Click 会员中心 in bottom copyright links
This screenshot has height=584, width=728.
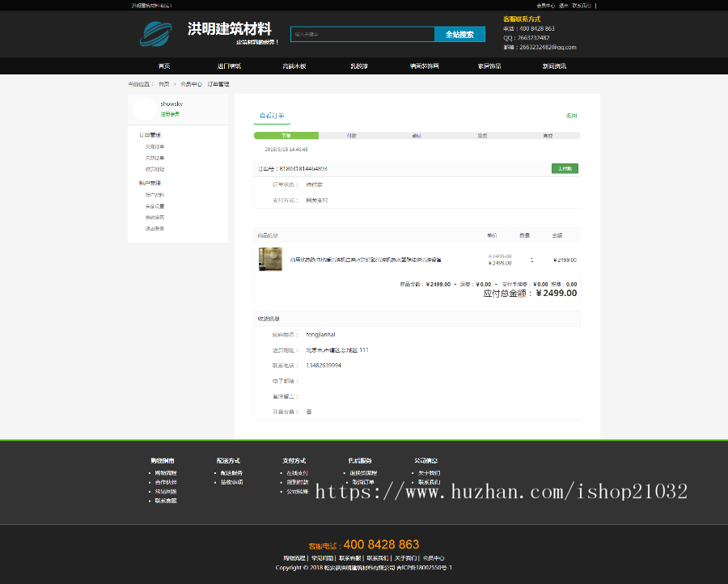click(434, 558)
